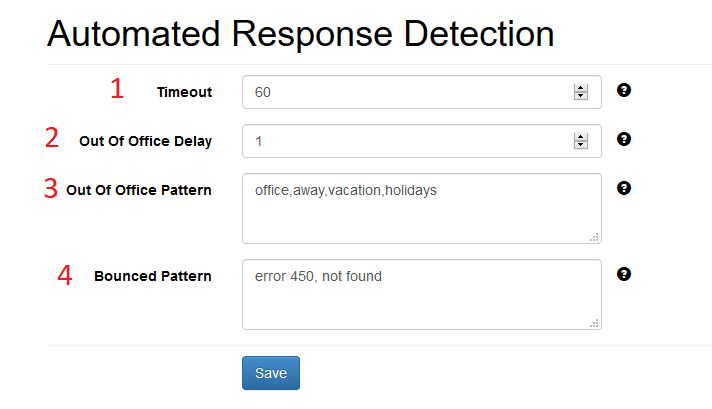The image size is (712, 409).
Task: Decrement Out Of Office Delay spinner
Action: point(581,145)
